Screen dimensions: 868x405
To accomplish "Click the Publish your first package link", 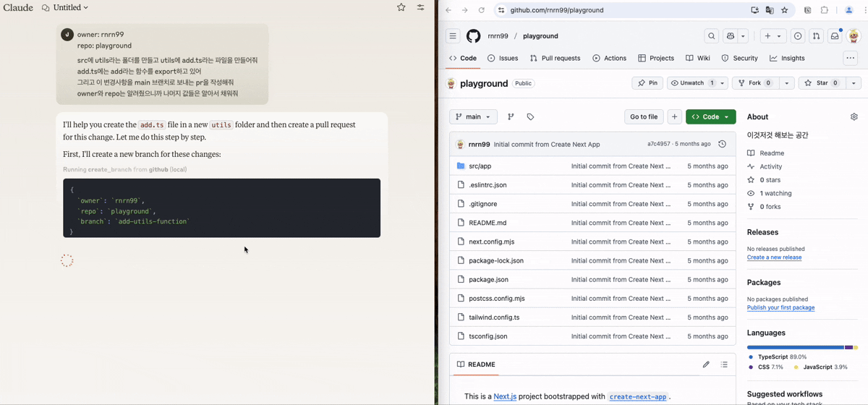I will click(780, 307).
